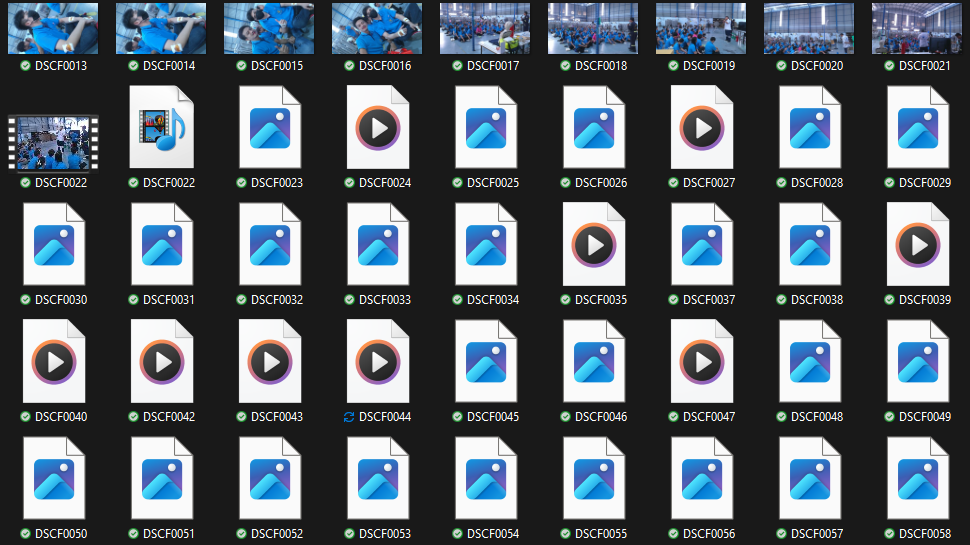
Task: Select the DSCF0044 video file icon
Action: click(377, 361)
